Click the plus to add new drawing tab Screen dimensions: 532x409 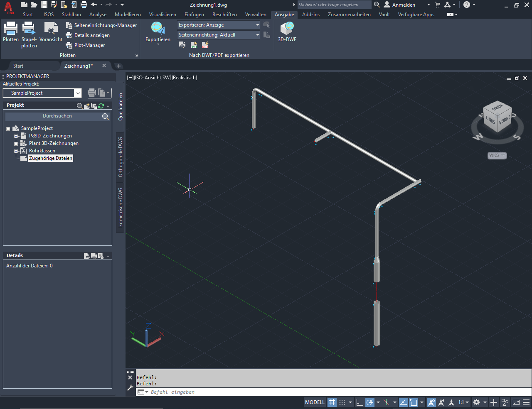tap(118, 66)
